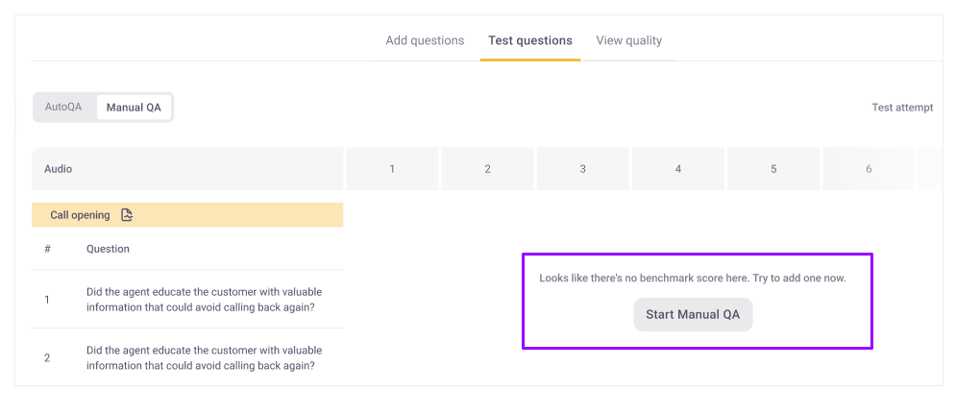Select audio column 2
This screenshot has height=415, width=980.
(x=487, y=169)
